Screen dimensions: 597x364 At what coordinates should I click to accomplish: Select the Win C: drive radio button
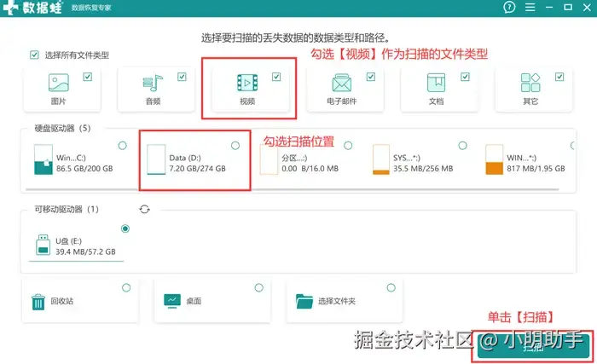pos(123,146)
